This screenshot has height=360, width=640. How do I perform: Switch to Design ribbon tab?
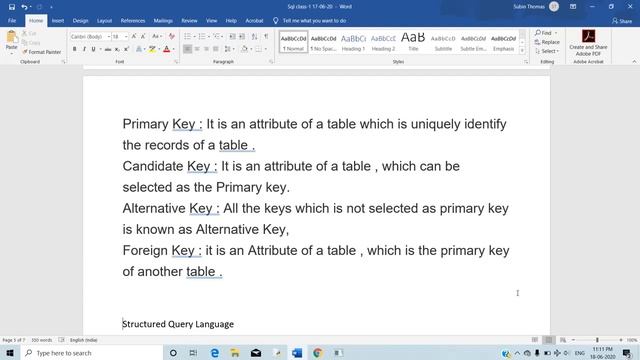pos(80,20)
